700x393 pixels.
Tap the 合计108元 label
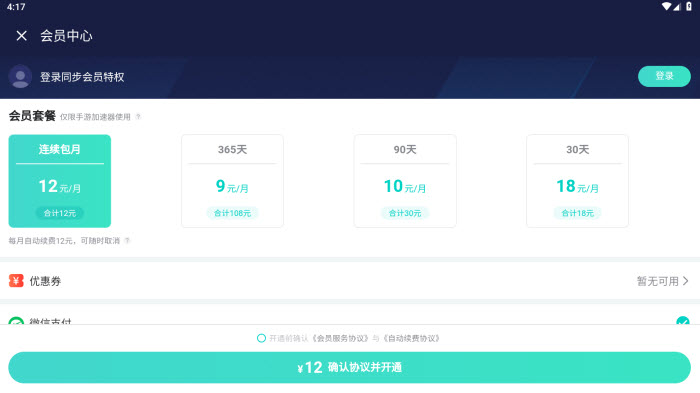232,213
